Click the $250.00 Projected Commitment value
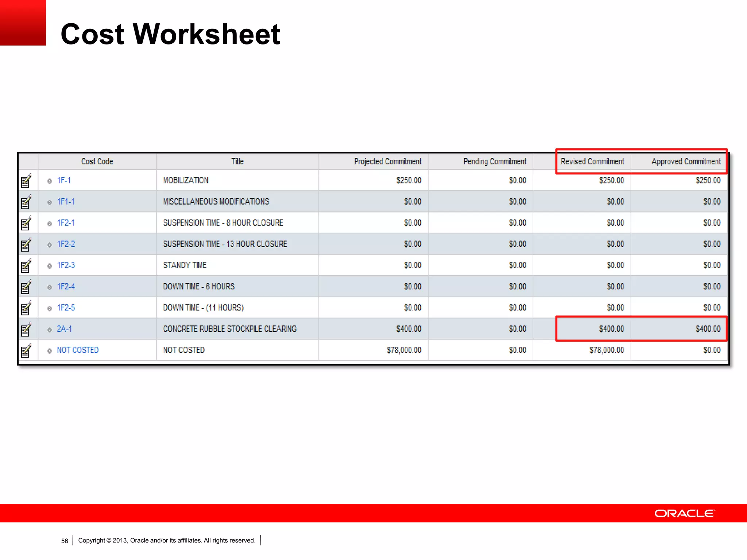The height and width of the screenshot is (560, 747). click(409, 180)
